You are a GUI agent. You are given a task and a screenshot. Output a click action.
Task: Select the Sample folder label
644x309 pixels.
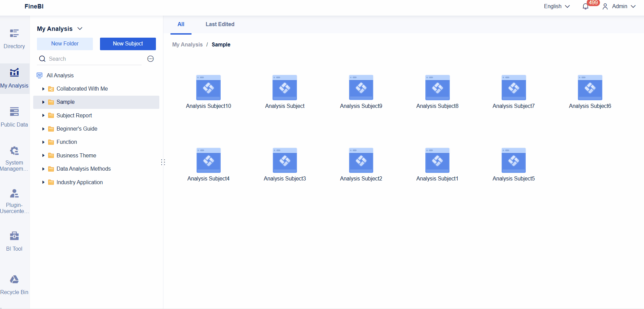point(65,102)
